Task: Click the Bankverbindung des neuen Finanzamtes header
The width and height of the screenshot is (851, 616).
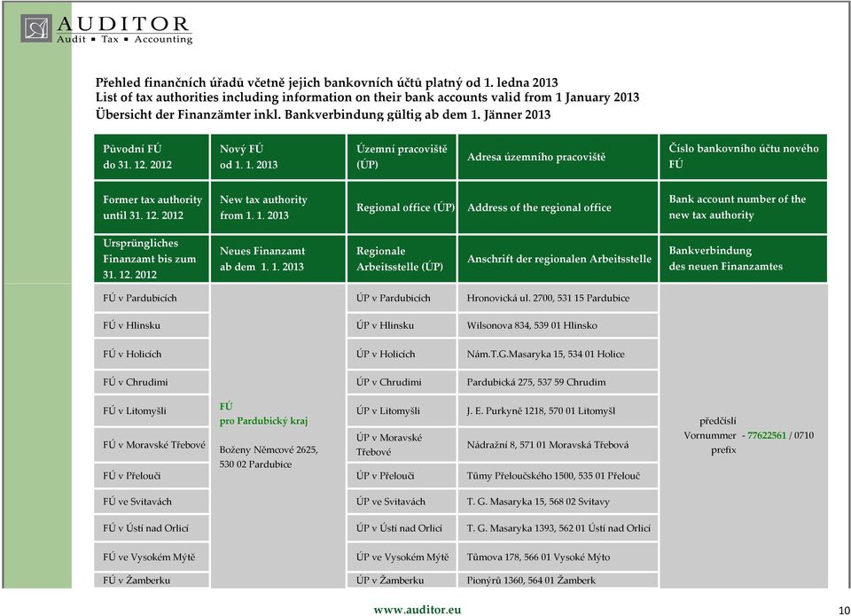Action: [743, 258]
